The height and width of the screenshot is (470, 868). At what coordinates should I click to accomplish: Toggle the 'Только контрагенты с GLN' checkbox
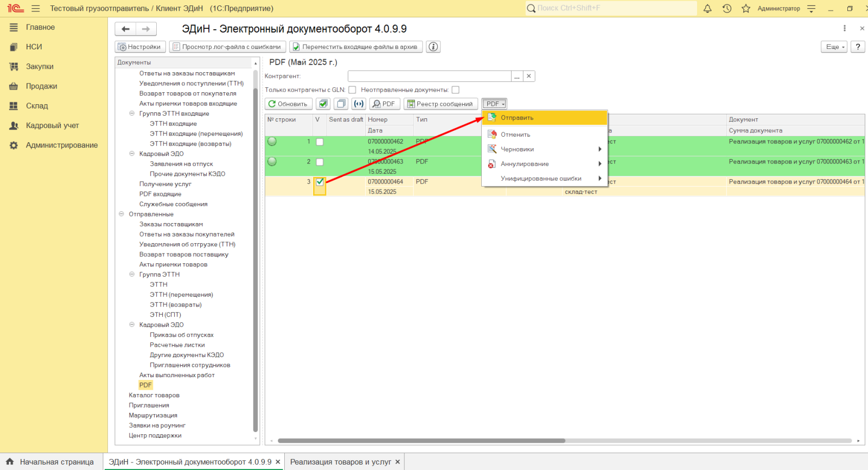[x=352, y=90]
